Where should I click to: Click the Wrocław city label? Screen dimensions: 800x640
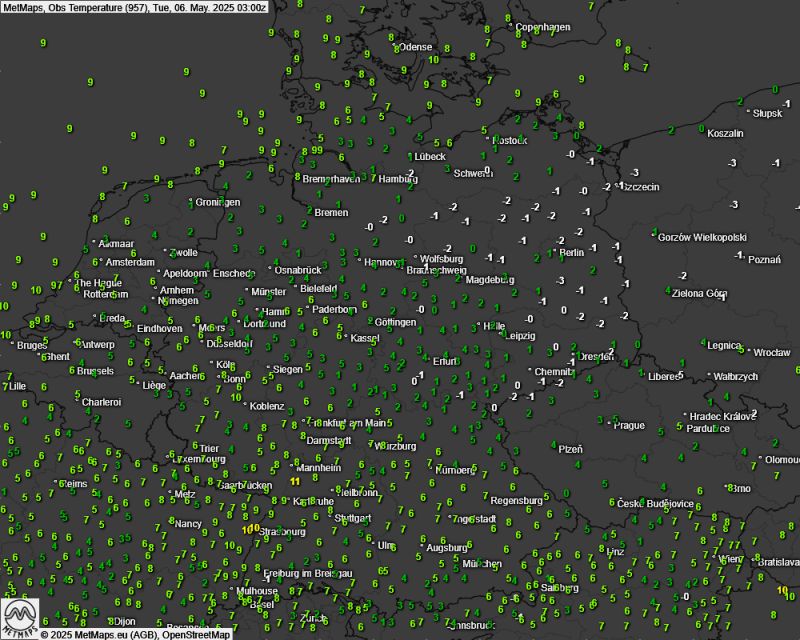pos(771,352)
